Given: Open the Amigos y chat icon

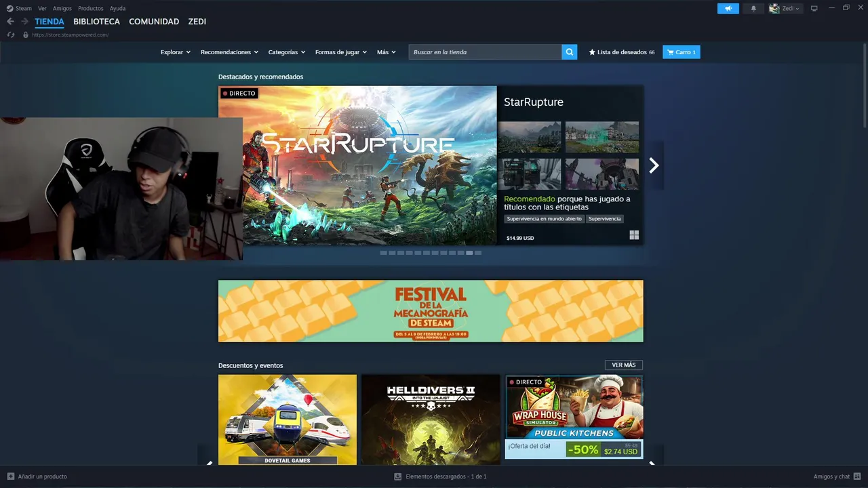Looking at the screenshot, I should 857,476.
